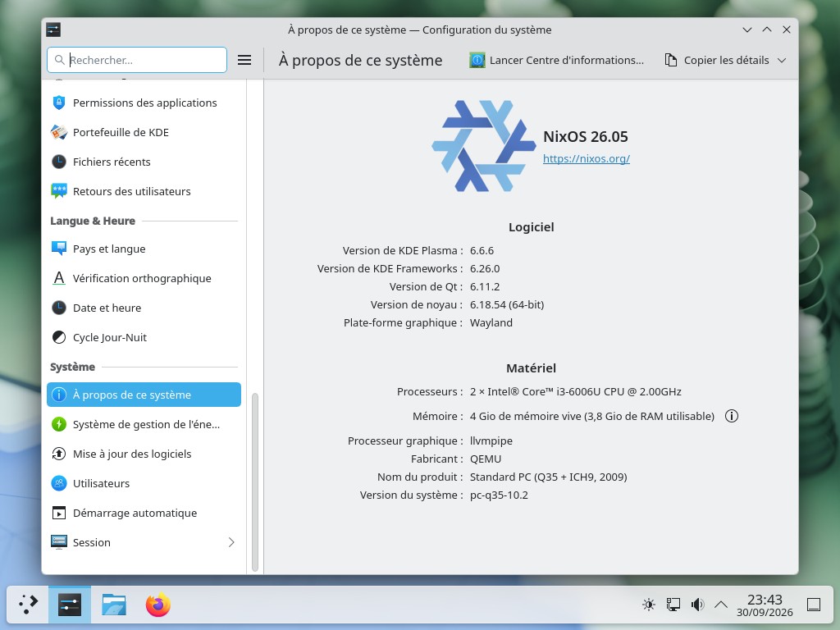Click the system settings window icon in titlebar

53,30
